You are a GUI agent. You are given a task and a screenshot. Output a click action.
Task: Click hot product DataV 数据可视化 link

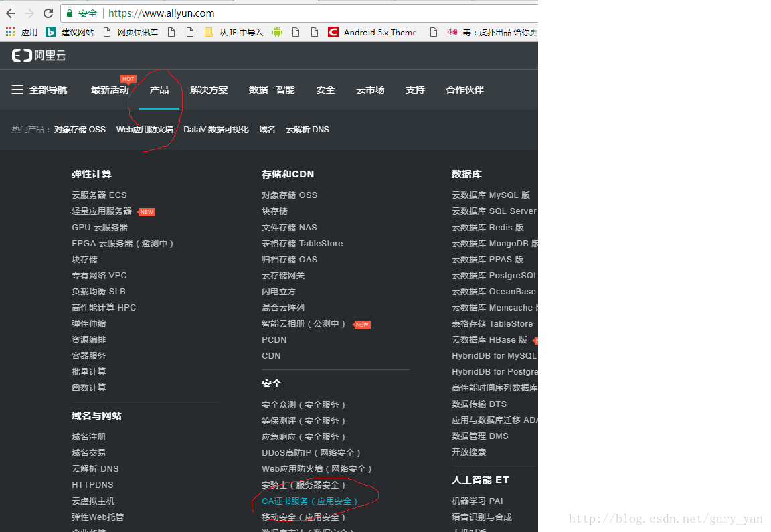pos(216,130)
